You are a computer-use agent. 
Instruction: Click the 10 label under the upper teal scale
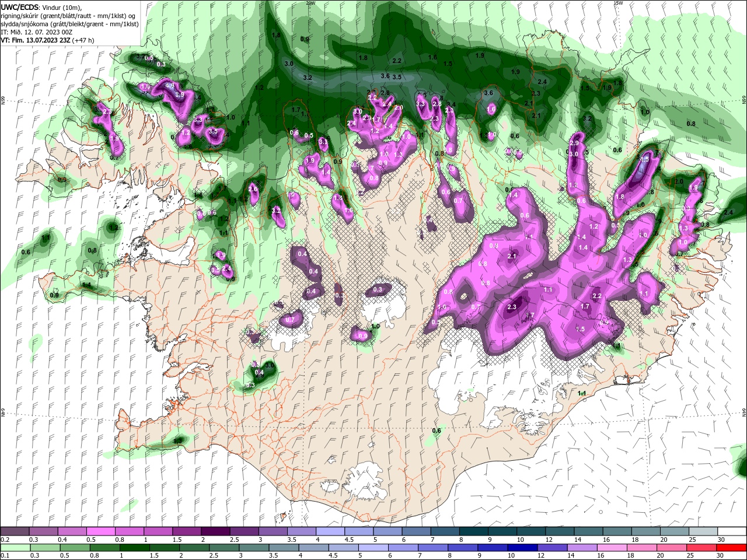tap(521, 540)
